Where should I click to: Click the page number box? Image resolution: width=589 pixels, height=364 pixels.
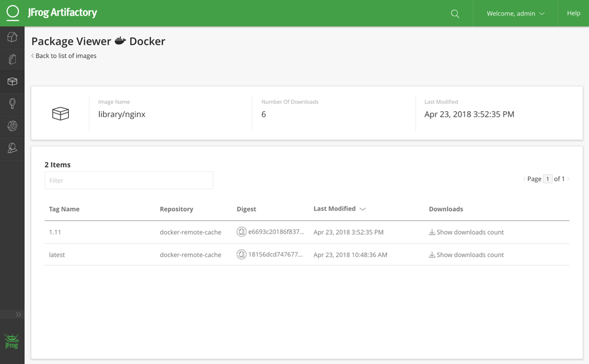[x=548, y=179]
